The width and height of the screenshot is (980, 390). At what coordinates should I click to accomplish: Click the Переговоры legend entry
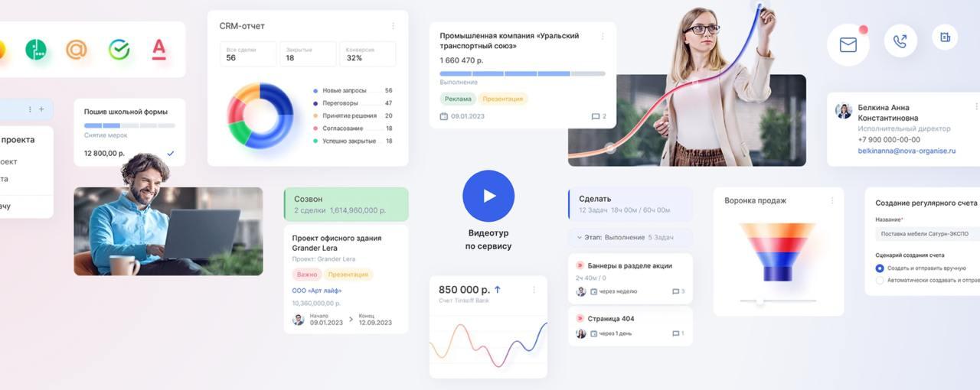352,103
